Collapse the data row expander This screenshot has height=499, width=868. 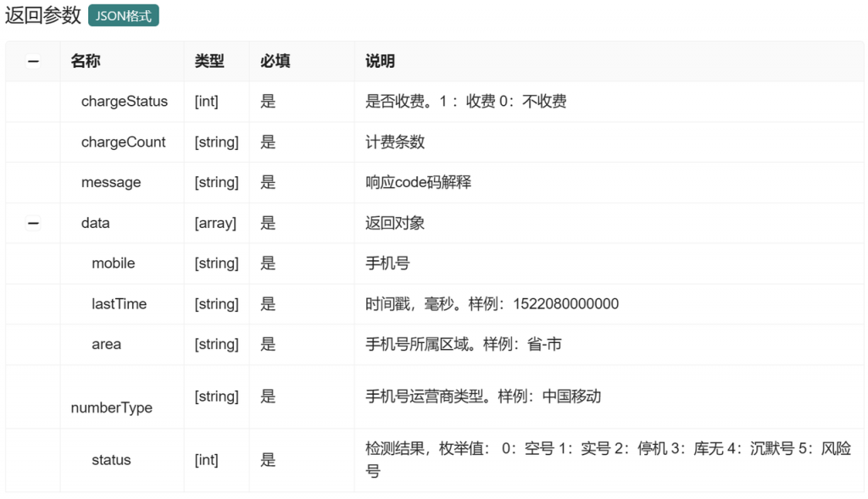[33, 223]
